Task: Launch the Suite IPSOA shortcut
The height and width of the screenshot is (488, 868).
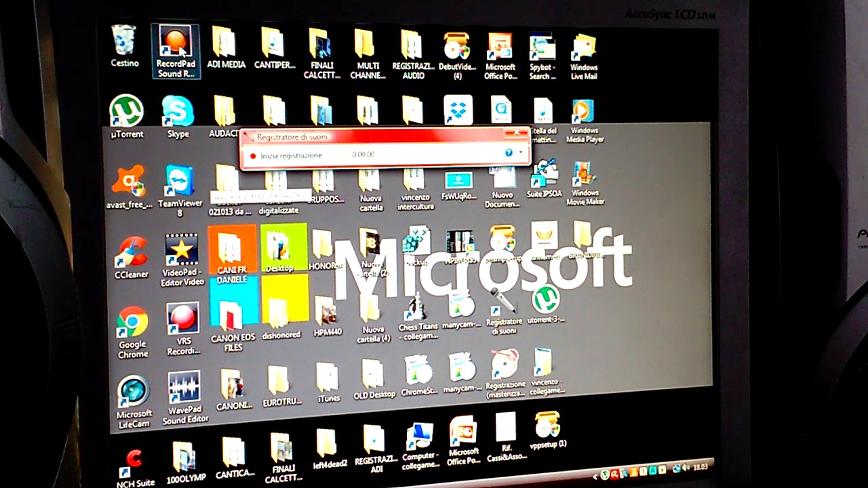Action: click(x=544, y=179)
